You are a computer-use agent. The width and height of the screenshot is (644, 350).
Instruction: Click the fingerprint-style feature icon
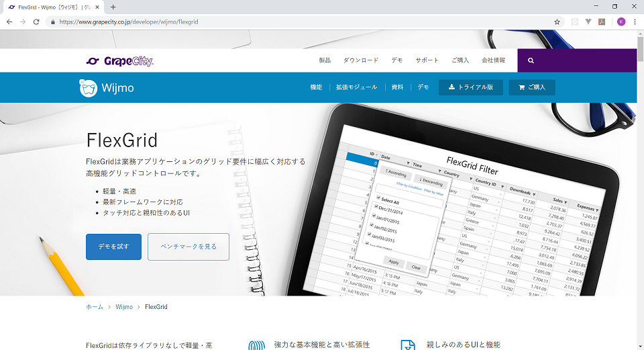[x=257, y=345]
